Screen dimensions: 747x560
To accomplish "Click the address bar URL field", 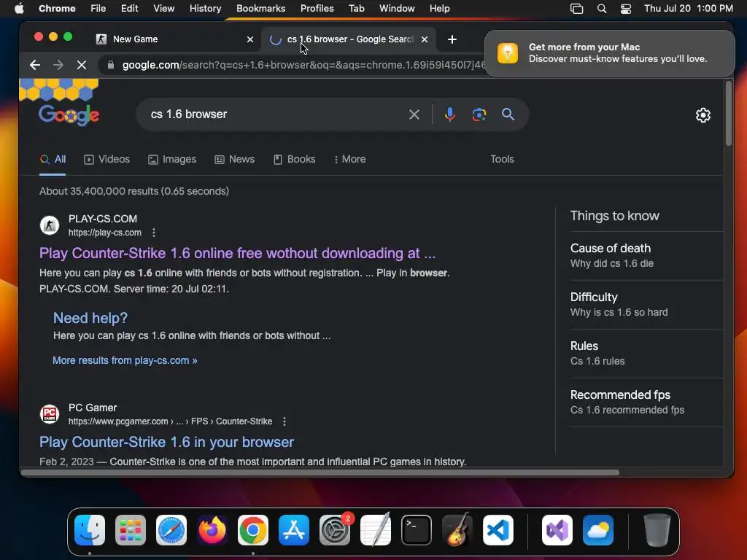I will (x=303, y=65).
